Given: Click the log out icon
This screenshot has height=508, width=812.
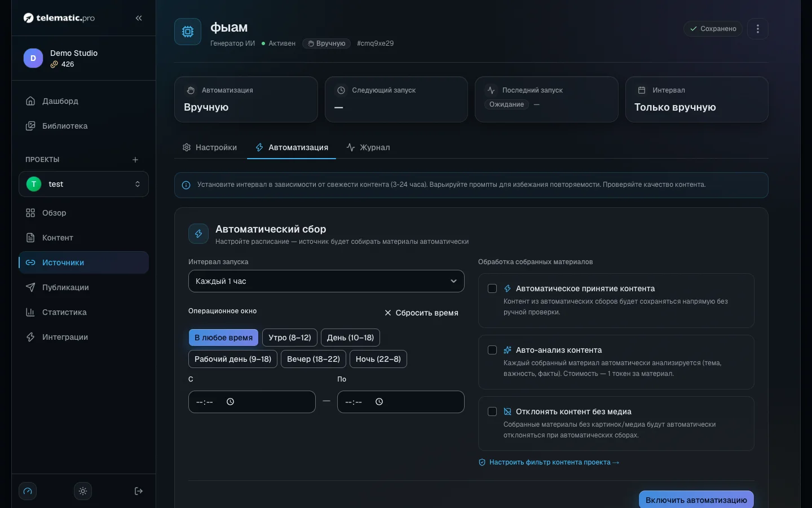Looking at the screenshot, I should coord(139,491).
